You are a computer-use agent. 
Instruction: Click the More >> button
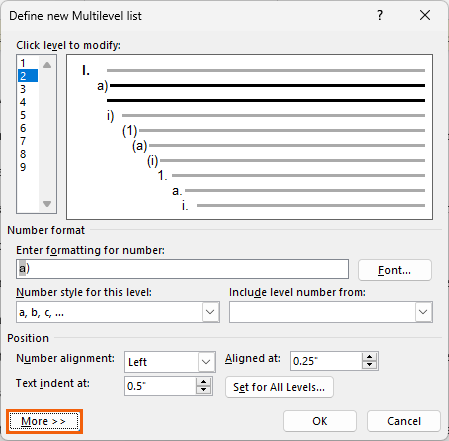tap(44, 421)
